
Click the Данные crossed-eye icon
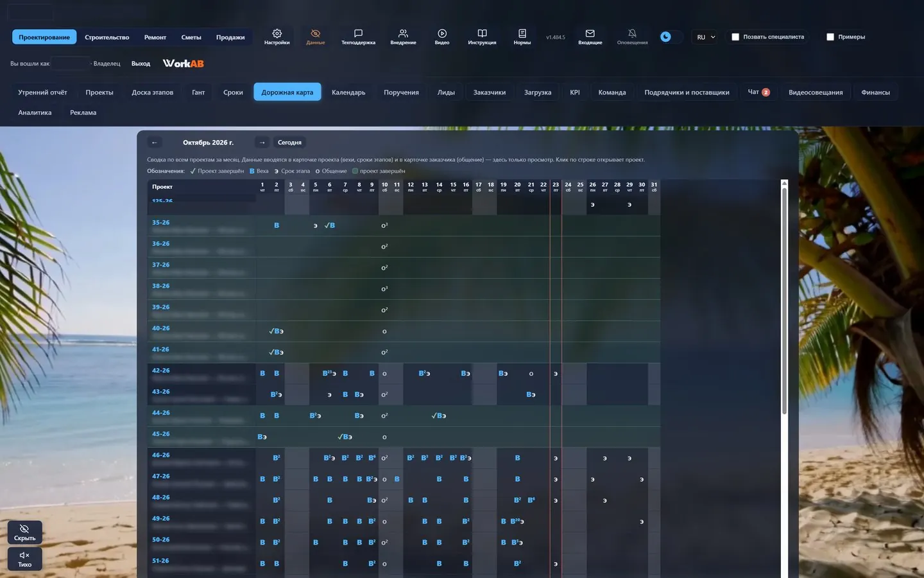[x=315, y=37]
